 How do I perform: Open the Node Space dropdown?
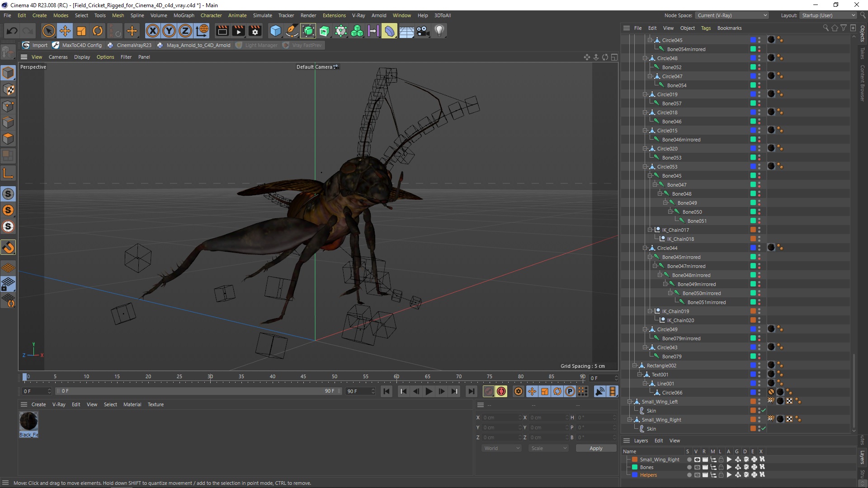click(x=731, y=15)
